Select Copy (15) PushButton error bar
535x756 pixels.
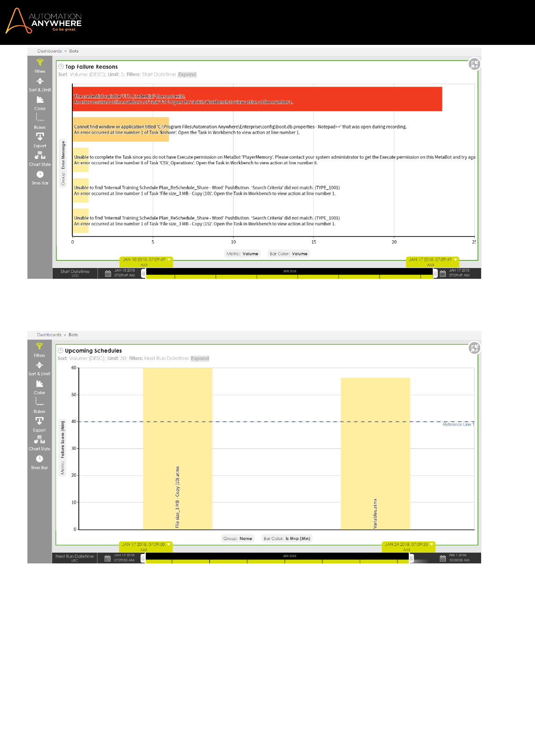pos(81,221)
